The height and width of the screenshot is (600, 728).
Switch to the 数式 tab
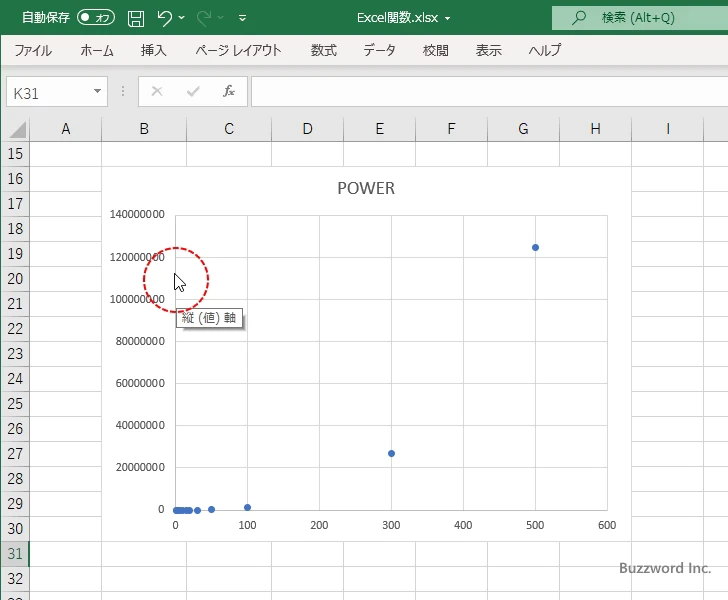[324, 50]
